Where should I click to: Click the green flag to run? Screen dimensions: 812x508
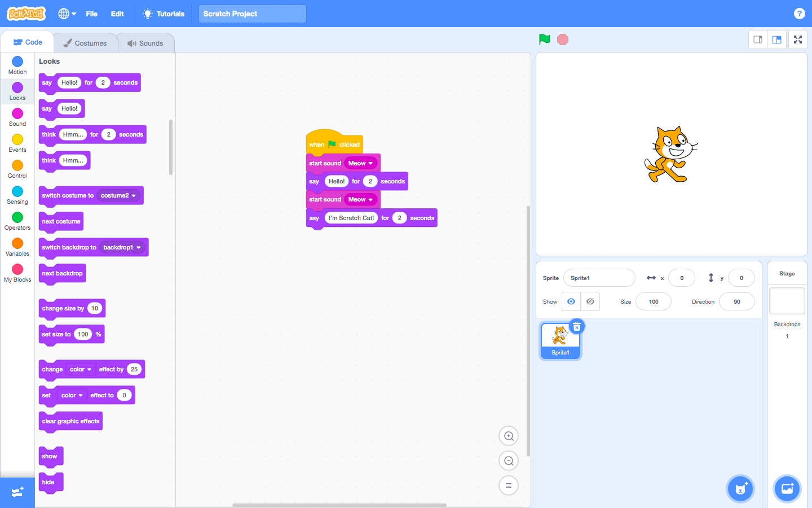click(x=544, y=39)
